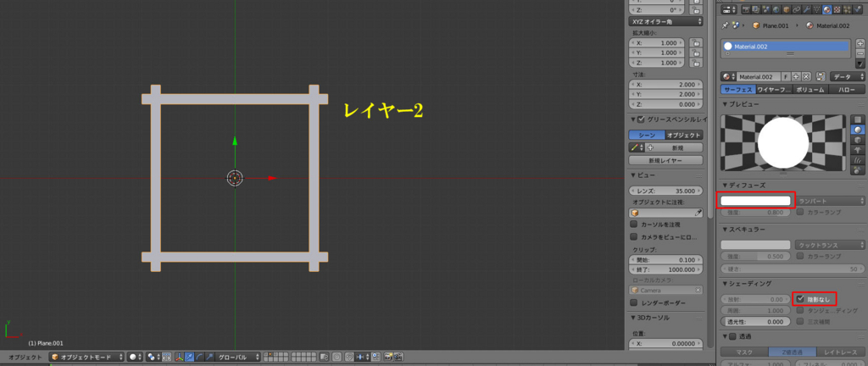
Task: Enable the 三次補間 cubic interpolation checkbox
Action: (800, 321)
